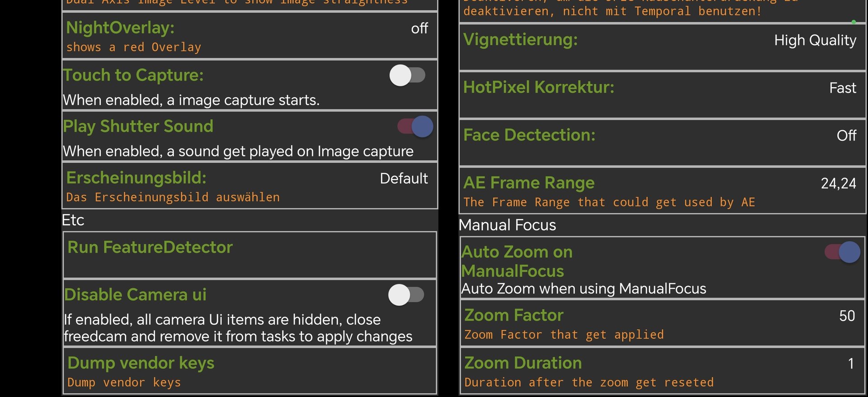Tap the German Temporal warning text
This screenshot has width=868, height=397.
[612, 11]
